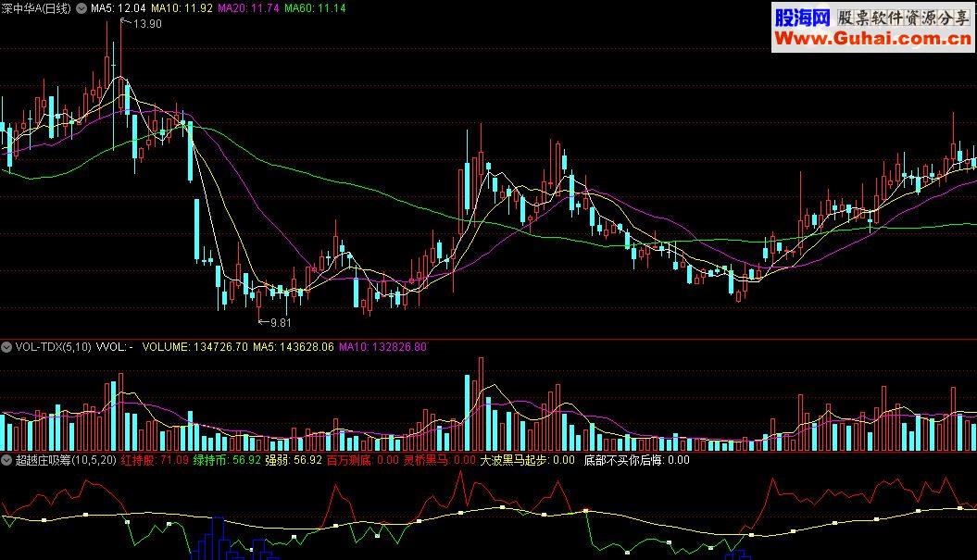Image resolution: width=977 pixels, height=560 pixels.
Task: Click the volume MA10: 132826.80 value
Action: click(382, 347)
